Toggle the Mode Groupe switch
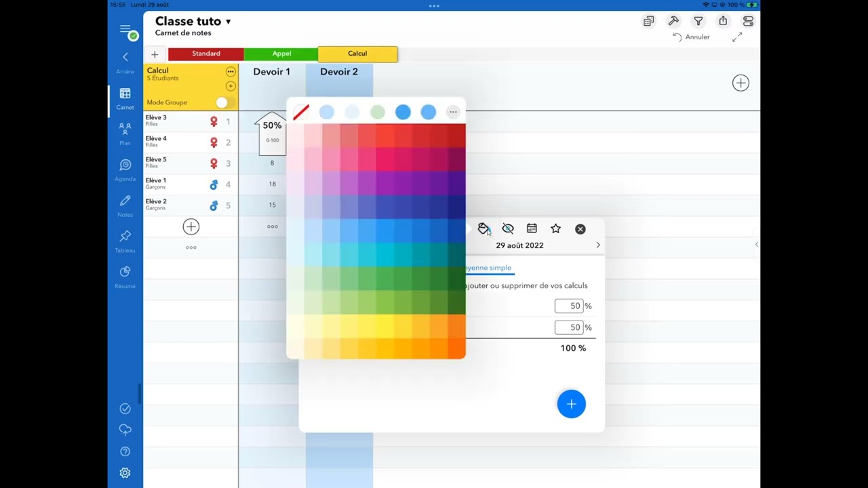Viewport: 868px width, 488px height. click(225, 102)
